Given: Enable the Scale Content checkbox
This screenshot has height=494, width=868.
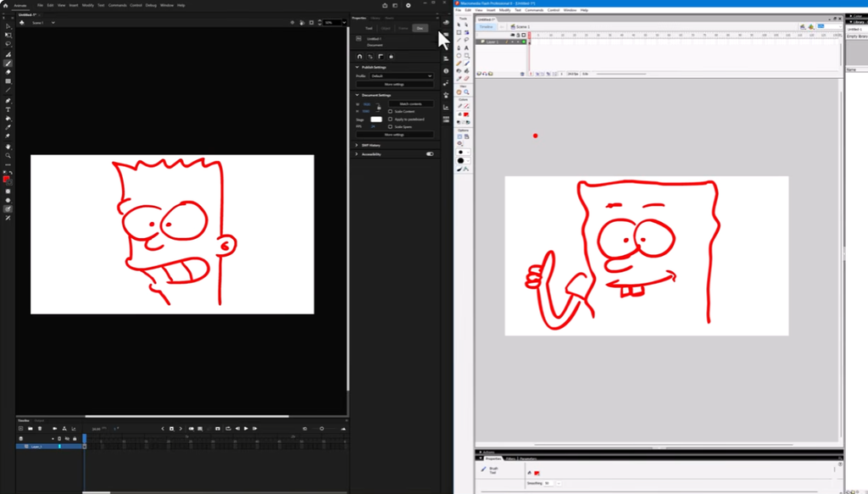Looking at the screenshot, I should [x=390, y=111].
